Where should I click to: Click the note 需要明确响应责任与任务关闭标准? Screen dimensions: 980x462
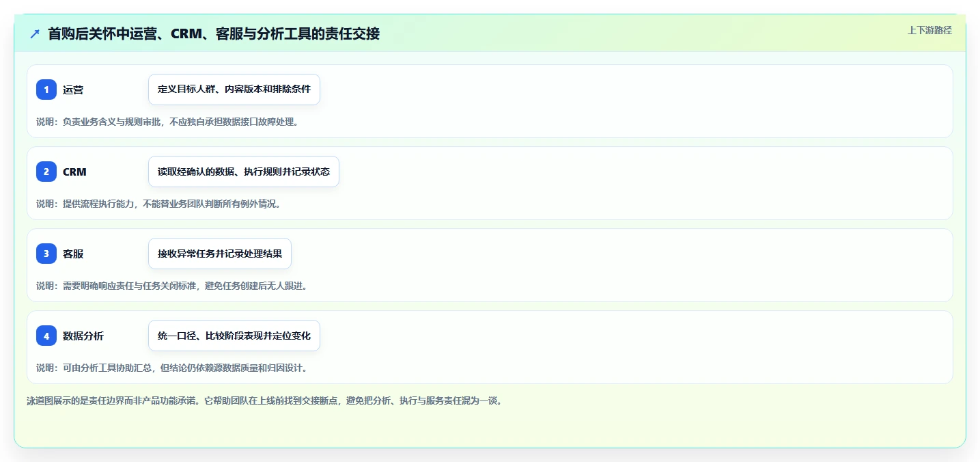point(130,286)
